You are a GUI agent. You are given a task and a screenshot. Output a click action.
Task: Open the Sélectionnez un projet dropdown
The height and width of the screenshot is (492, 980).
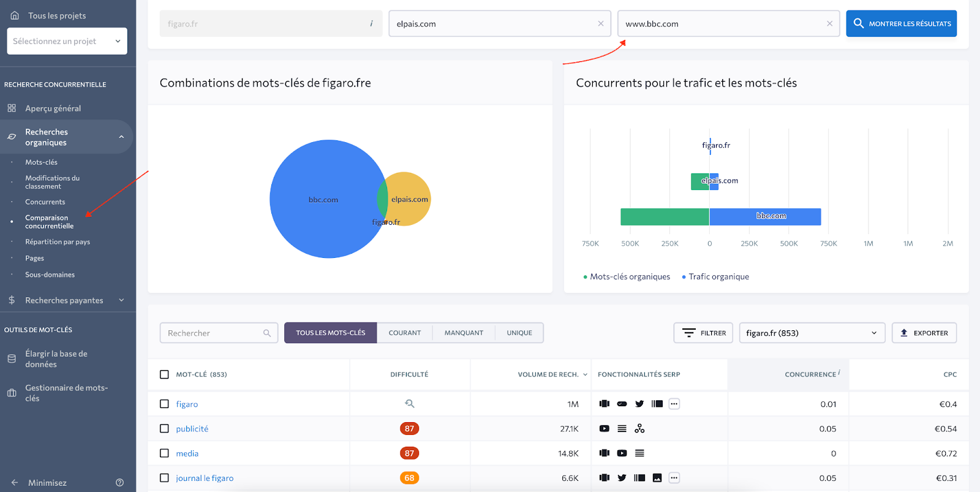click(67, 41)
